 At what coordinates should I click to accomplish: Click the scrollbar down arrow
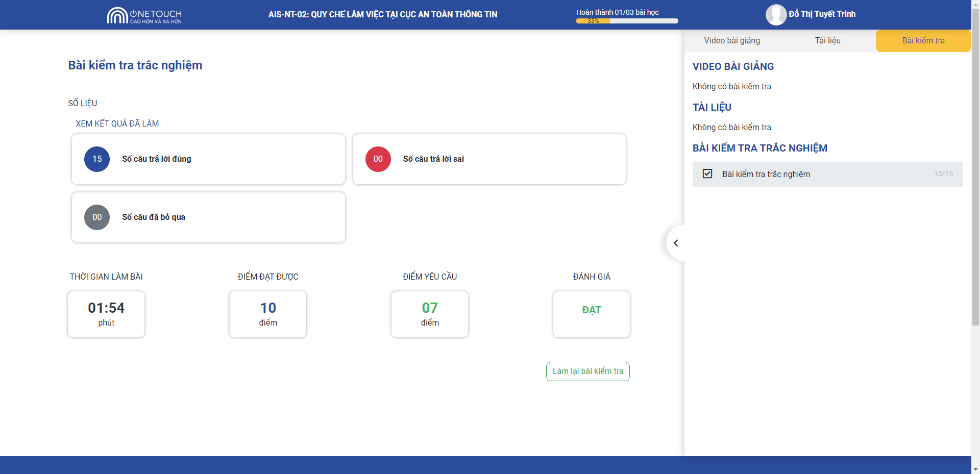975,469
